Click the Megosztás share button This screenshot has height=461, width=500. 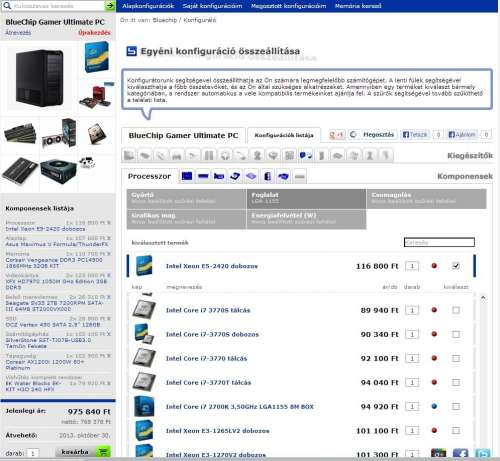pyautogui.click(x=372, y=135)
